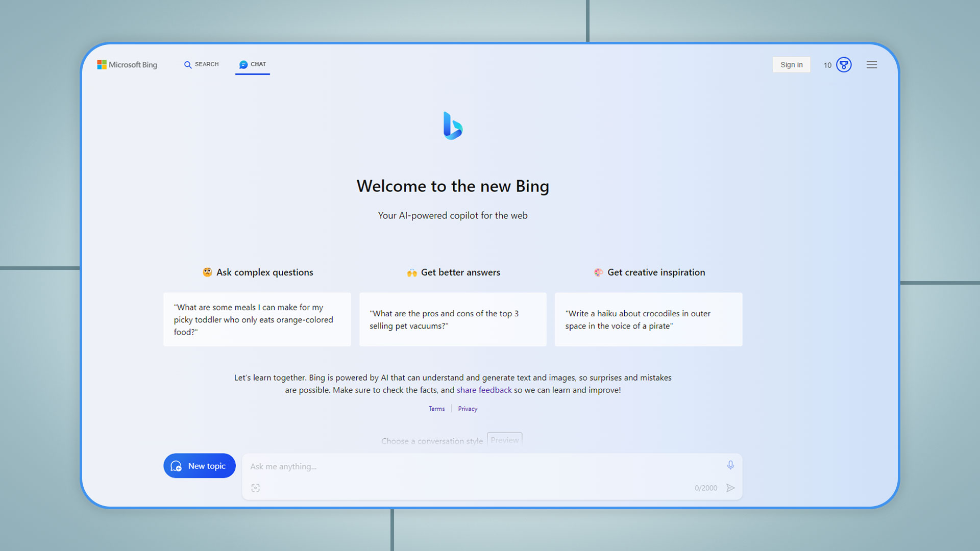Select the Terms link
The height and width of the screenshot is (551, 980).
pos(437,408)
